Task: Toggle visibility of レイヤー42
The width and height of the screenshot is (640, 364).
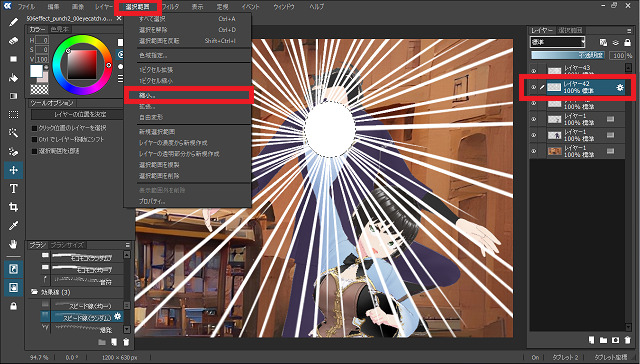Action: pyautogui.click(x=533, y=87)
